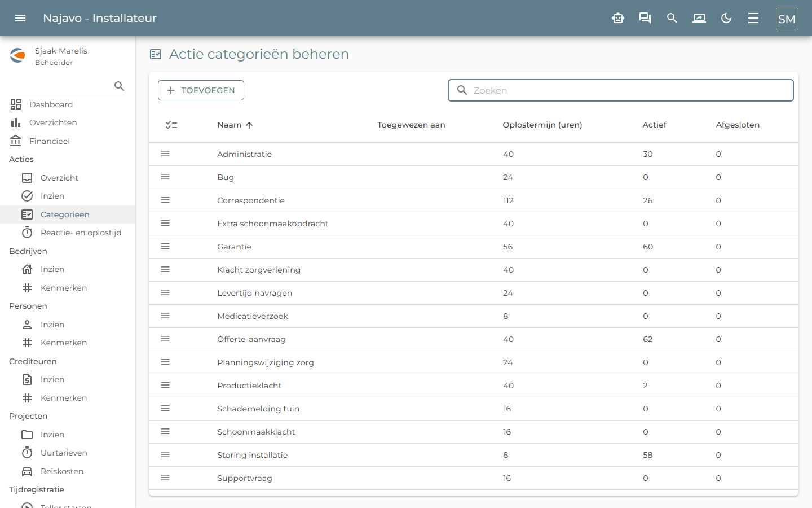Click the drag handle for Offerte-aanvraag row
This screenshot has width=812, height=508.
pos(165,339)
